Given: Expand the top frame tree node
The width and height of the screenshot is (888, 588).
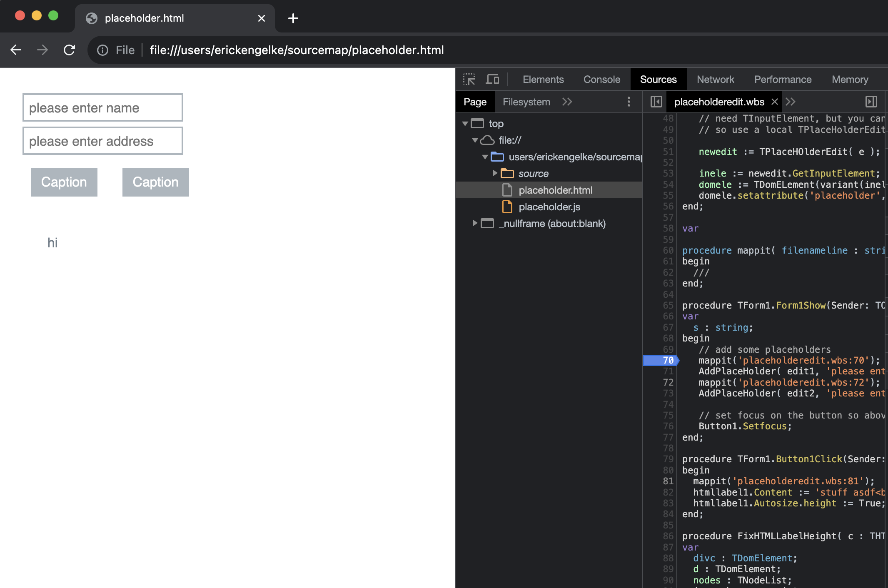Looking at the screenshot, I should (469, 123).
